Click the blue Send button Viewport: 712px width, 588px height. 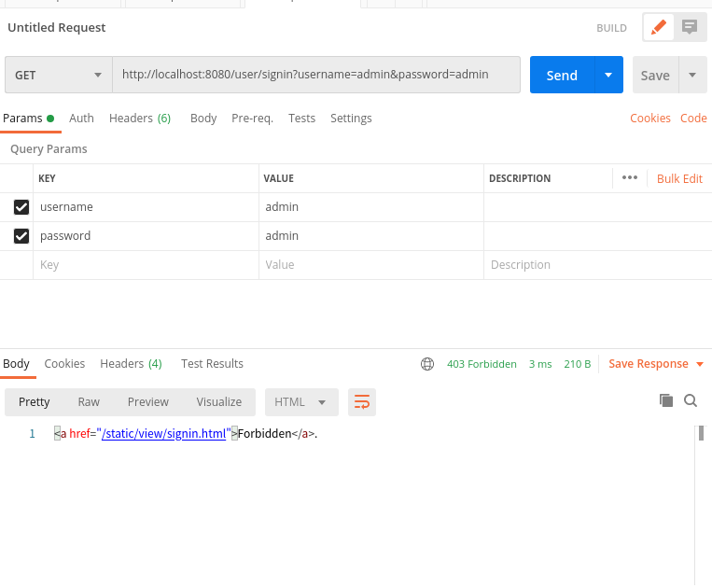tap(562, 76)
